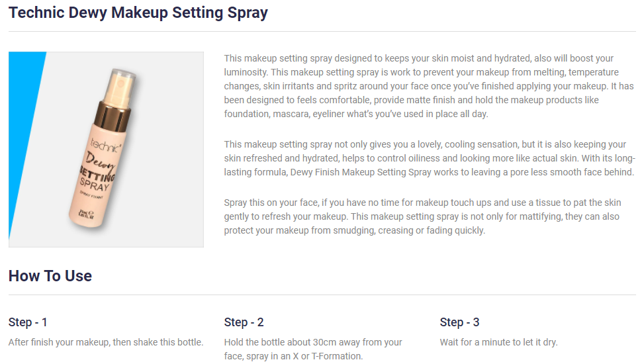644x364 pixels.
Task: Select the Step - 3 heading
Action: (459, 322)
